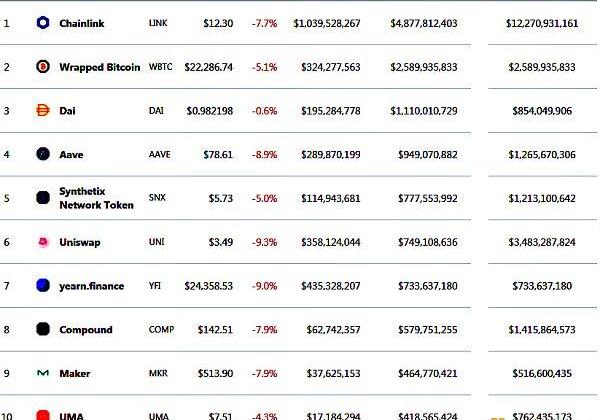The height and width of the screenshot is (420, 600).
Task: Click the blue yearn.finance icon
Action: click(x=43, y=285)
